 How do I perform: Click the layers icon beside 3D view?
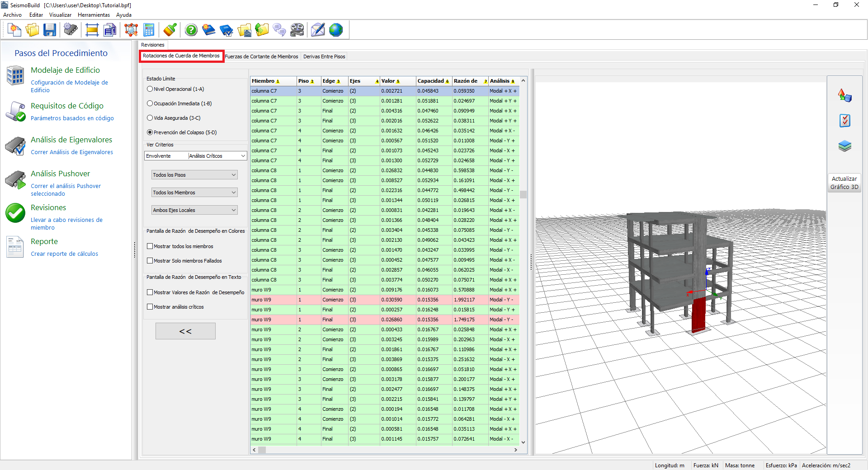coord(844,146)
